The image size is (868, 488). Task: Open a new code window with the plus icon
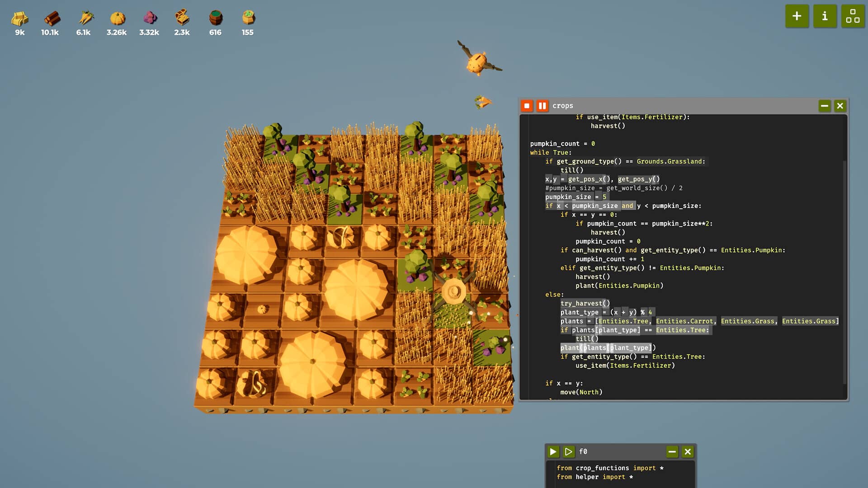pos(797,16)
